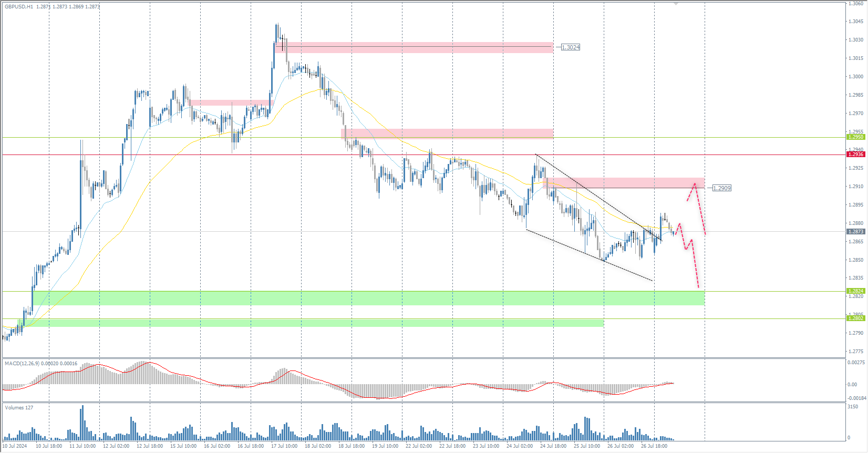Click the 1.2985 price axis value
The height and width of the screenshot is (453, 868).
click(856, 95)
